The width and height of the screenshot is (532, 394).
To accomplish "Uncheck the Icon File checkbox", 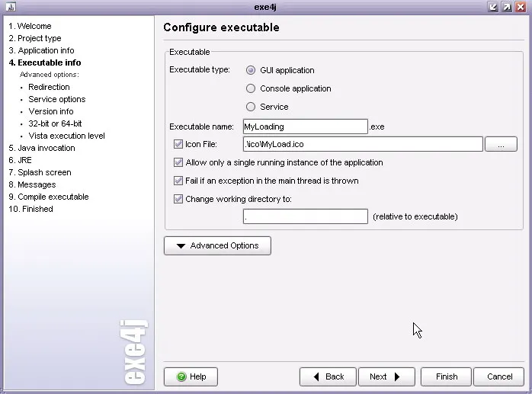I will [x=178, y=144].
